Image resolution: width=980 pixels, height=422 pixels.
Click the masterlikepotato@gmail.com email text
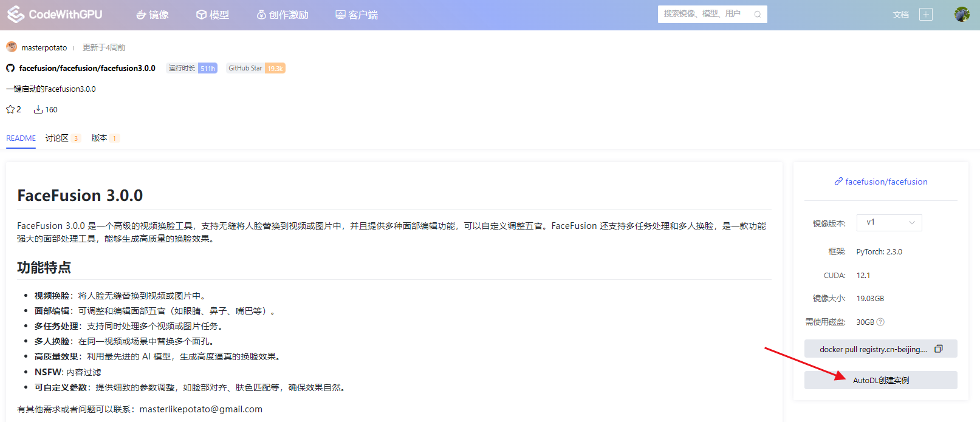pos(201,409)
